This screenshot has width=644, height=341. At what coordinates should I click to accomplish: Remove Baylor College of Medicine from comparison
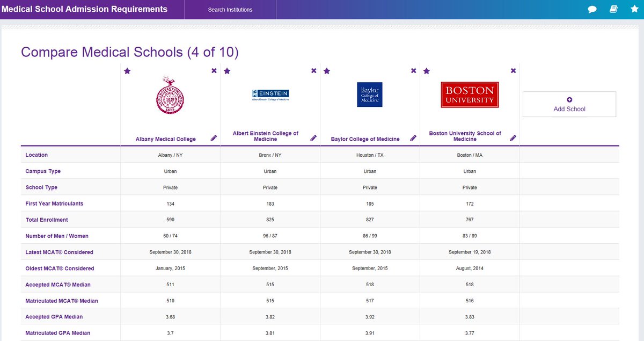[414, 71]
